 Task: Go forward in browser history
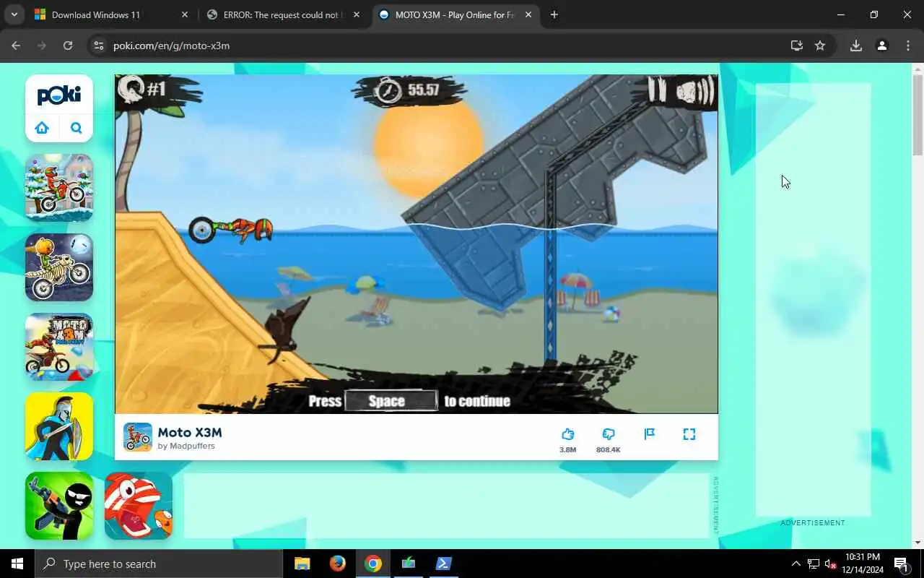click(42, 46)
